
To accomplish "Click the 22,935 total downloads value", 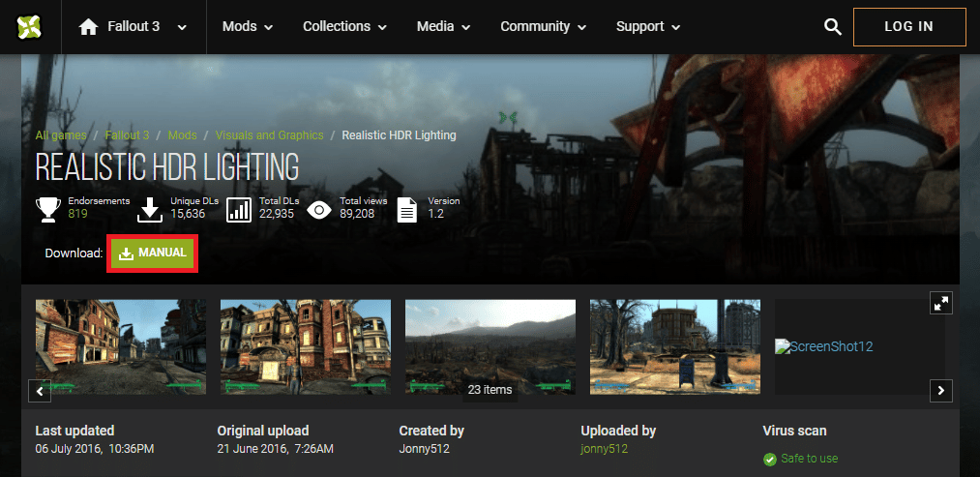I will 277,214.
